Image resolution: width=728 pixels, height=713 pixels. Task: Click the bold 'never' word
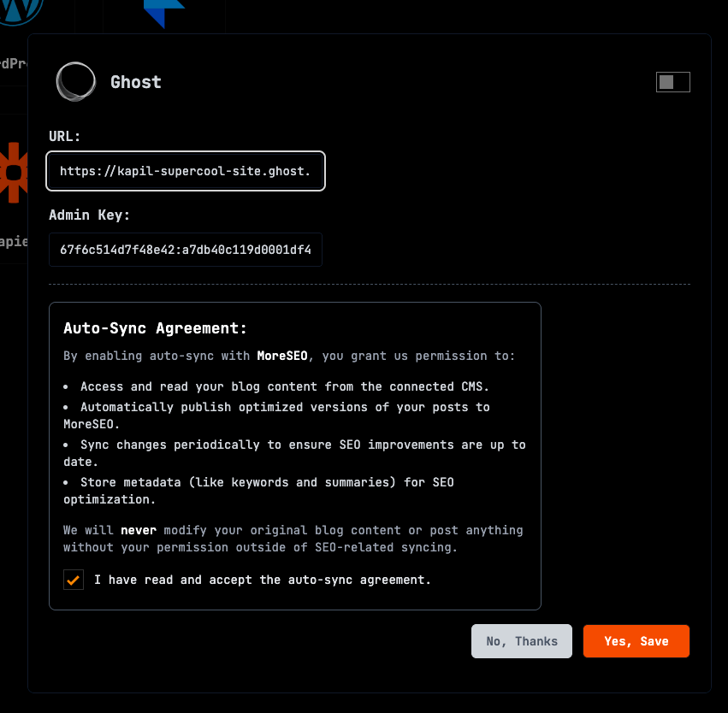139,530
